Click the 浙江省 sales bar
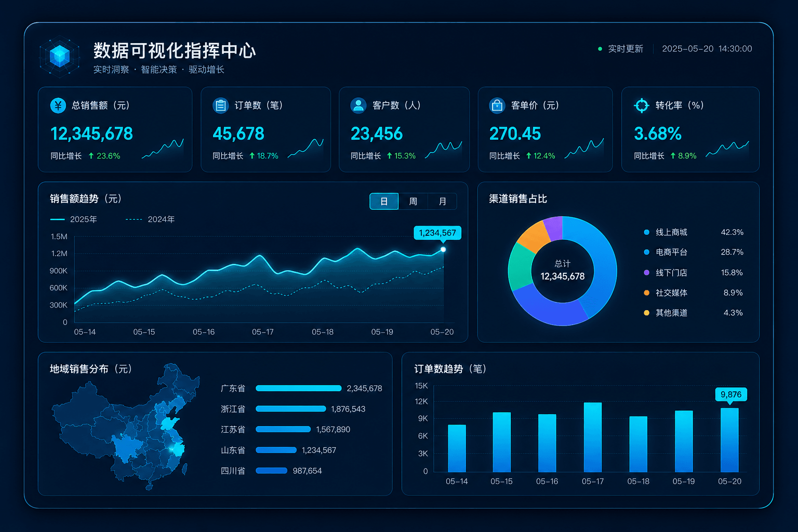 tap(291, 409)
